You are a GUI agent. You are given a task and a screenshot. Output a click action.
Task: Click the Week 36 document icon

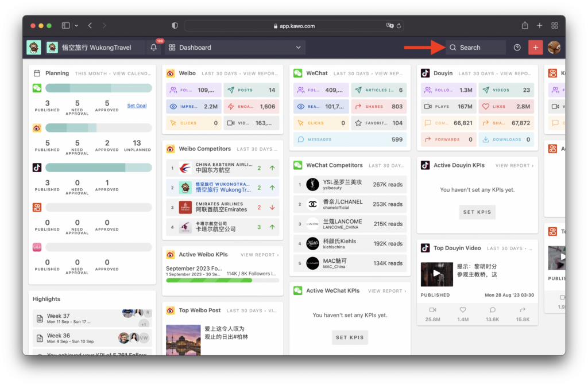pyautogui.click(x=40, y=338)
